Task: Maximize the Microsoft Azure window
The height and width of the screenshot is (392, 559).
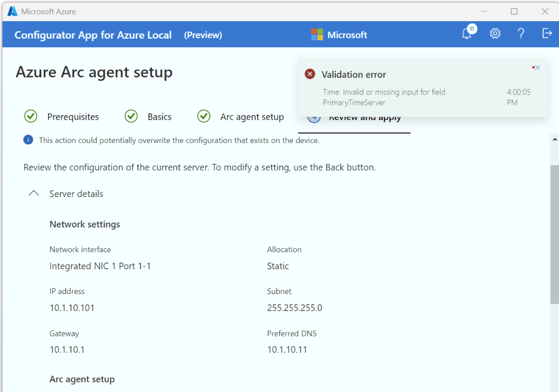Action: (x=514, y=11)
